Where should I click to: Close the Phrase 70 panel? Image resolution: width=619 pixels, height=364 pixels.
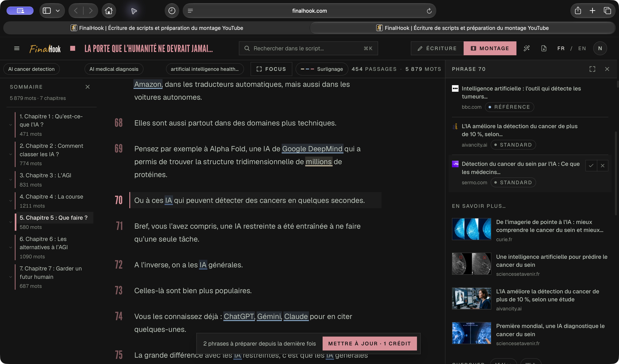tap(607, 69)
